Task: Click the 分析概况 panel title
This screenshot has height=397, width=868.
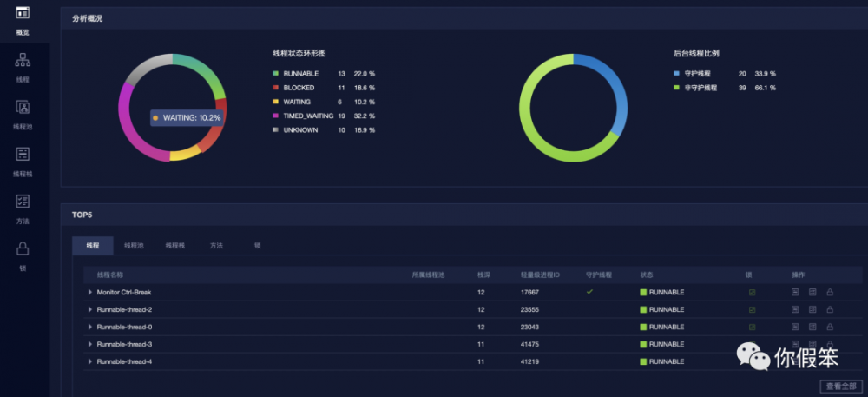Action: (87, 18)
